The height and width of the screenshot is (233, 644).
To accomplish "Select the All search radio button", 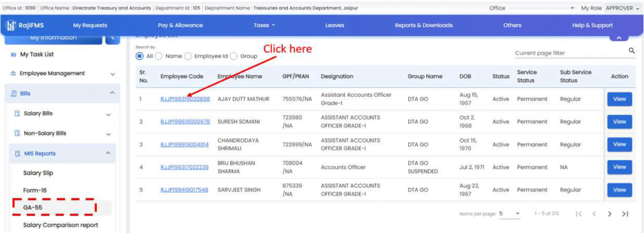I will [140, 56].
